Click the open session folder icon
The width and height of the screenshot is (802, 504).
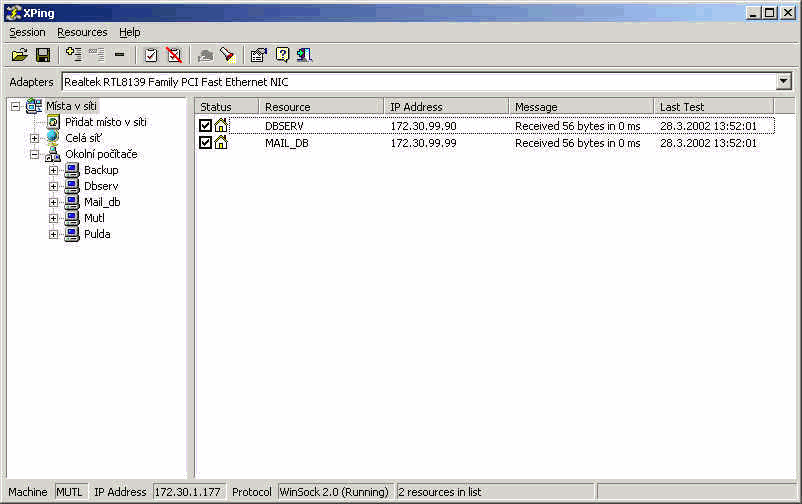[x=19, y=55]
